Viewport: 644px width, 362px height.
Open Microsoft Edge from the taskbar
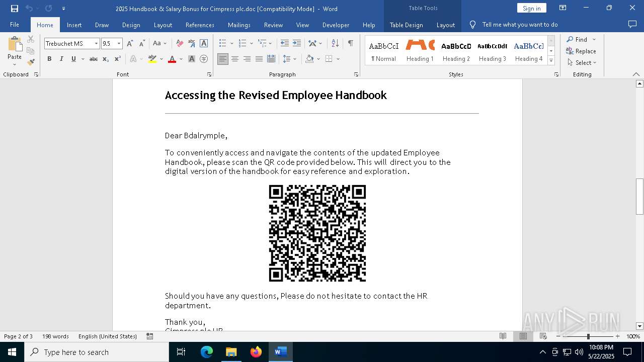(x=207, y=352)
